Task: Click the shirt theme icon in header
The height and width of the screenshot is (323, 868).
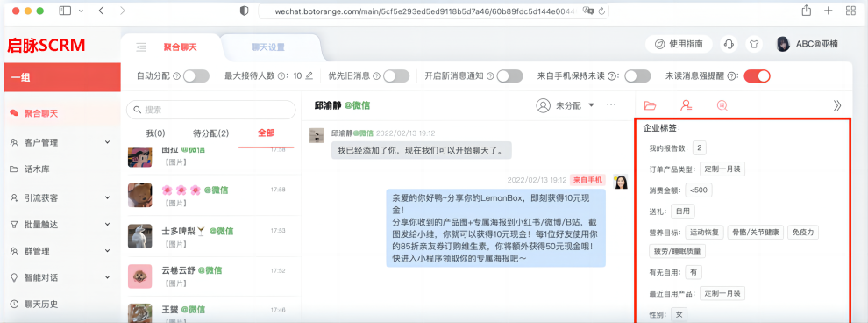Action: point(753,44)
